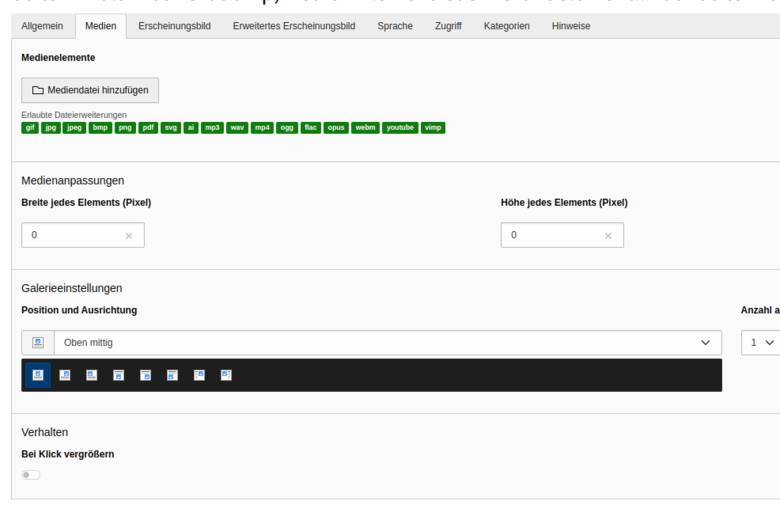This screenshot has width=780, height=520.
Task: Click the Mediendatei hinzufügen button
Action: pos(90,90)
